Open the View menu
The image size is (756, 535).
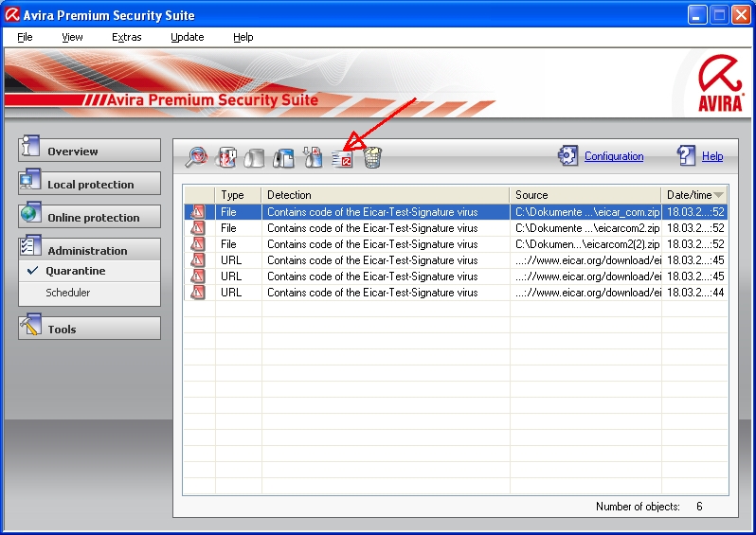point(72,37)
